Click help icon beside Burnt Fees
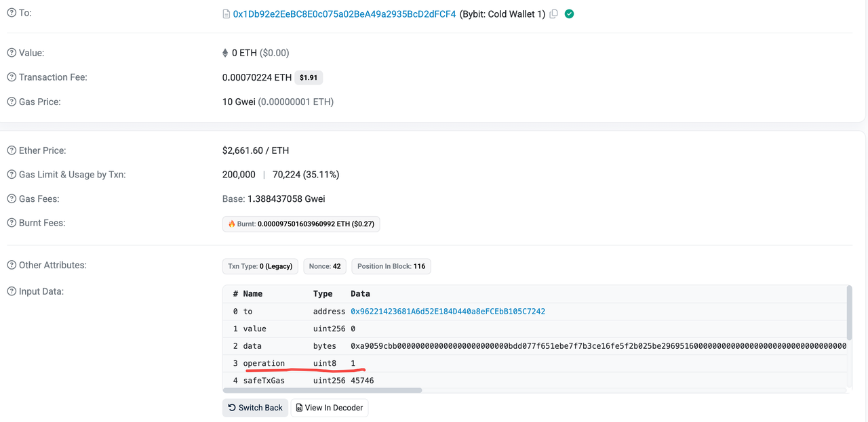Screen dimensions: 868x422 click(12, 223)
